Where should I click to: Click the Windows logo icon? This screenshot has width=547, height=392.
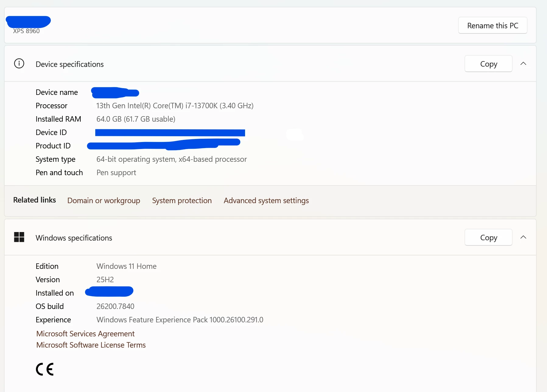[19, 237]
